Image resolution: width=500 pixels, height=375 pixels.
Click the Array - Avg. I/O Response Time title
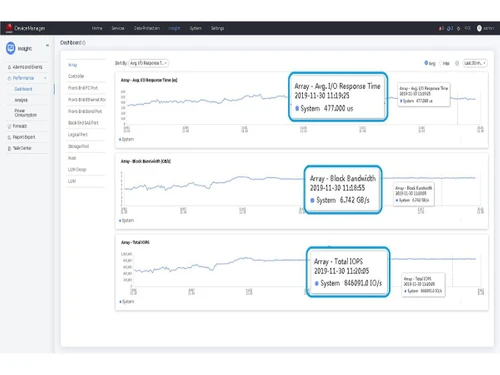coord(149,80)
